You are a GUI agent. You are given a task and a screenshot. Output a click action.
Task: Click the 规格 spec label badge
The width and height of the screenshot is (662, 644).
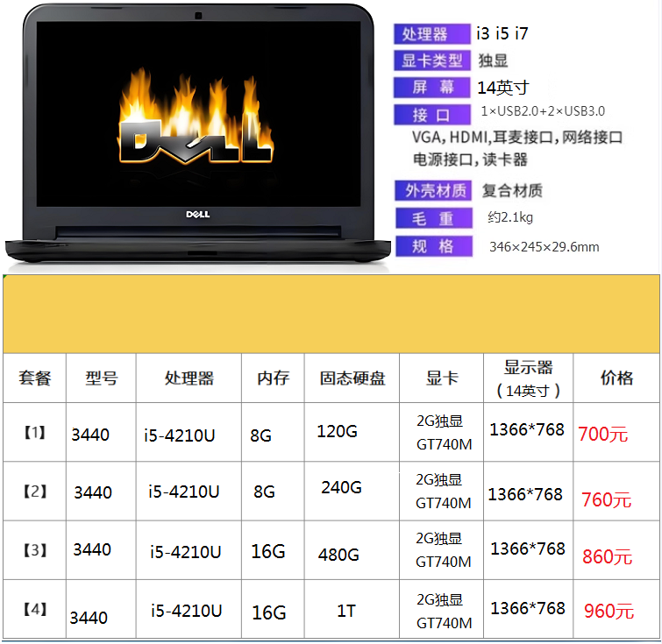434,246
